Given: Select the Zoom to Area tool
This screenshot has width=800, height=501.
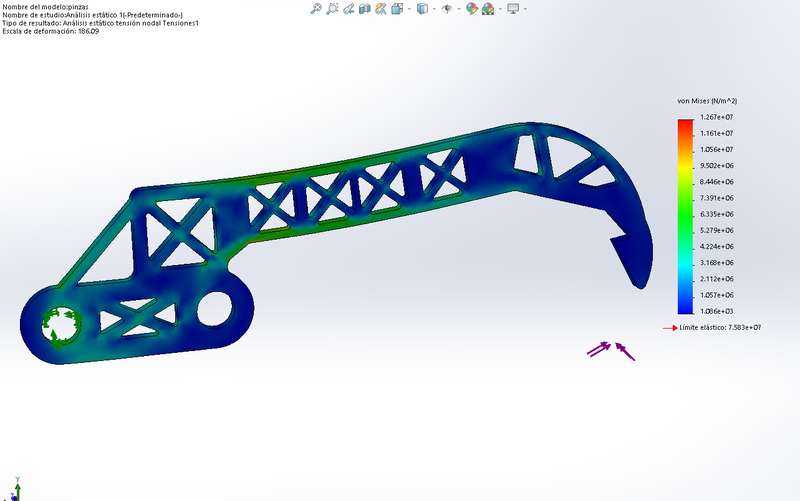Looking at the screenshot, I should 332,9.
